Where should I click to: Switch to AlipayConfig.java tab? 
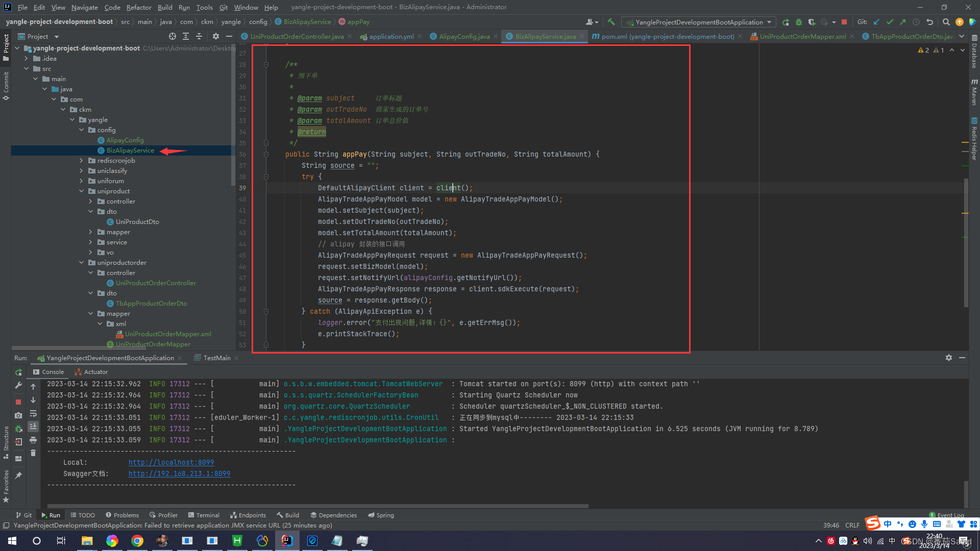click(463, 36)
